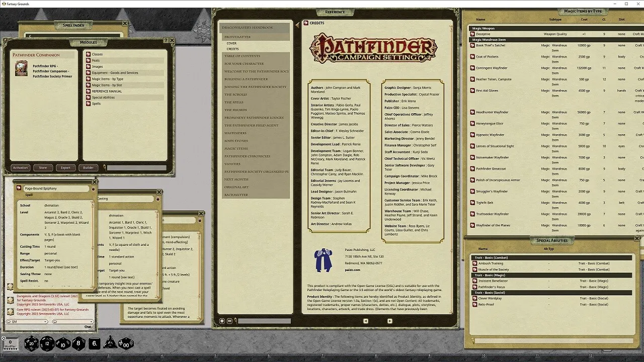Open the empty chat mode dropdown

pos(72,321)
